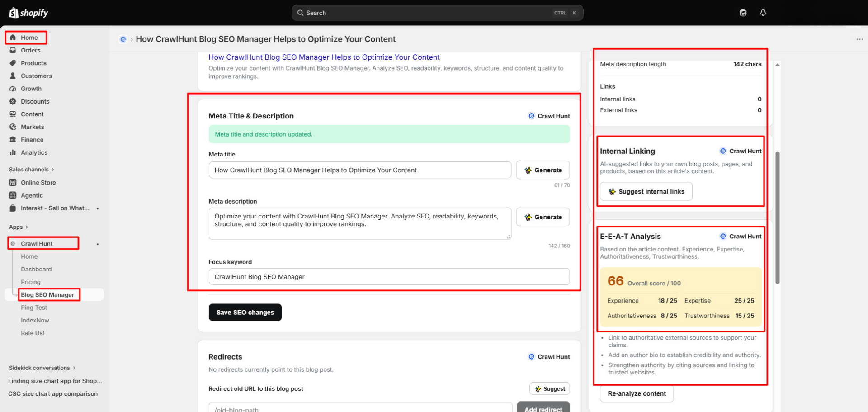Select Blog SEO Manager submenu item
Viewport: 868px width, 412px height.
click(x=47, y=295)
